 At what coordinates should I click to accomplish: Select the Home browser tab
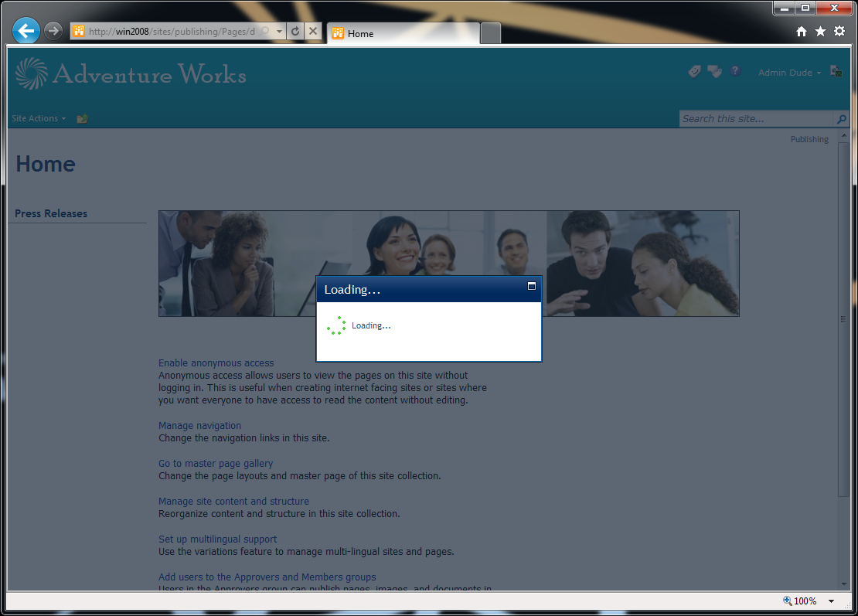[403, 33]
